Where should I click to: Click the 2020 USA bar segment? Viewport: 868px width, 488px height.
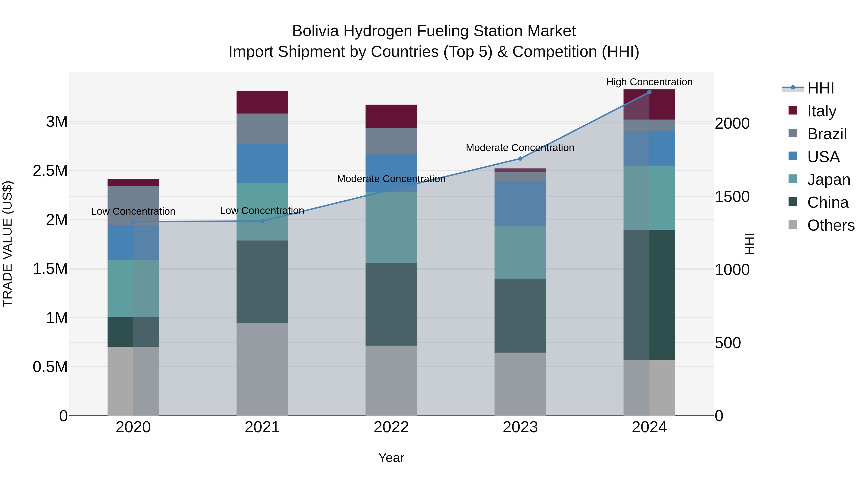tap(133, 243)
